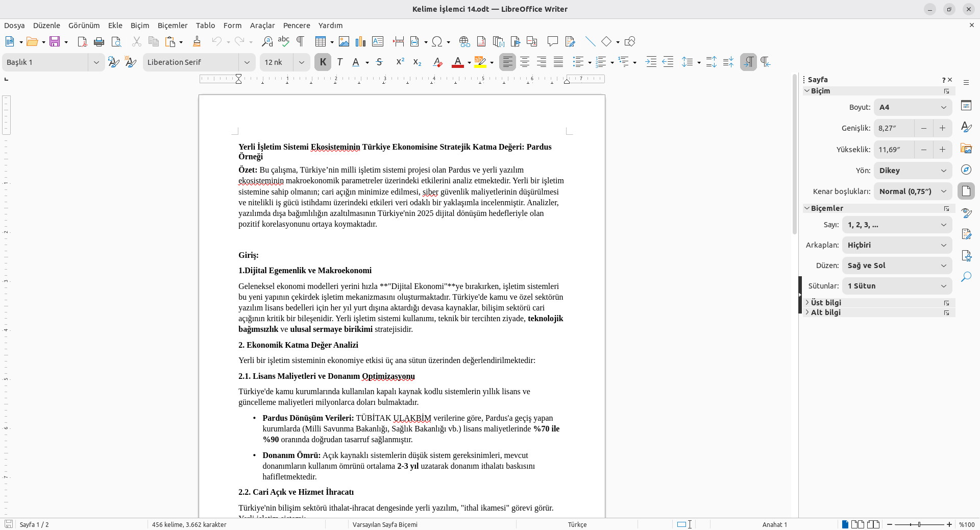Toggle formatting marks (pilcrow) display
The width and height of the screenshot is (980, 530).
coord(301,42)
